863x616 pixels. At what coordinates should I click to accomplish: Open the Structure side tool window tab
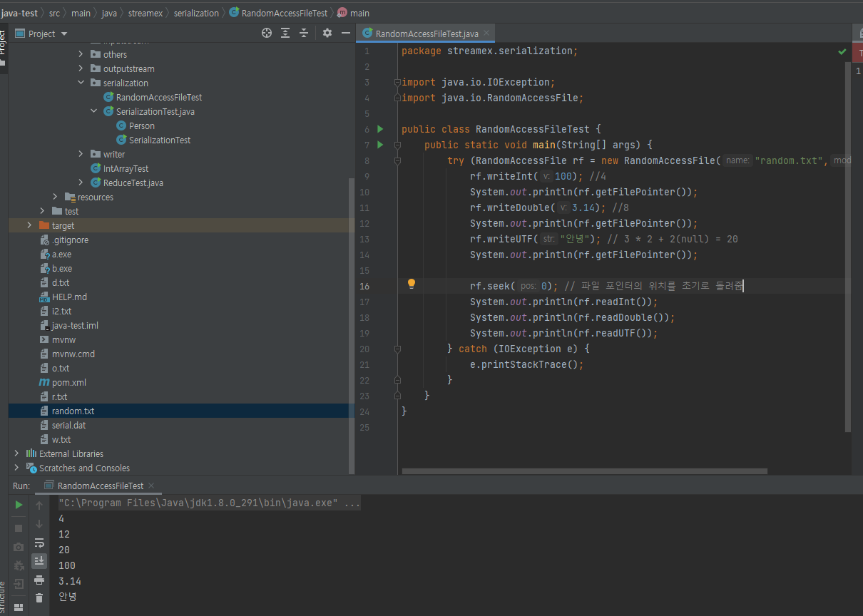[x=3, y=597]
